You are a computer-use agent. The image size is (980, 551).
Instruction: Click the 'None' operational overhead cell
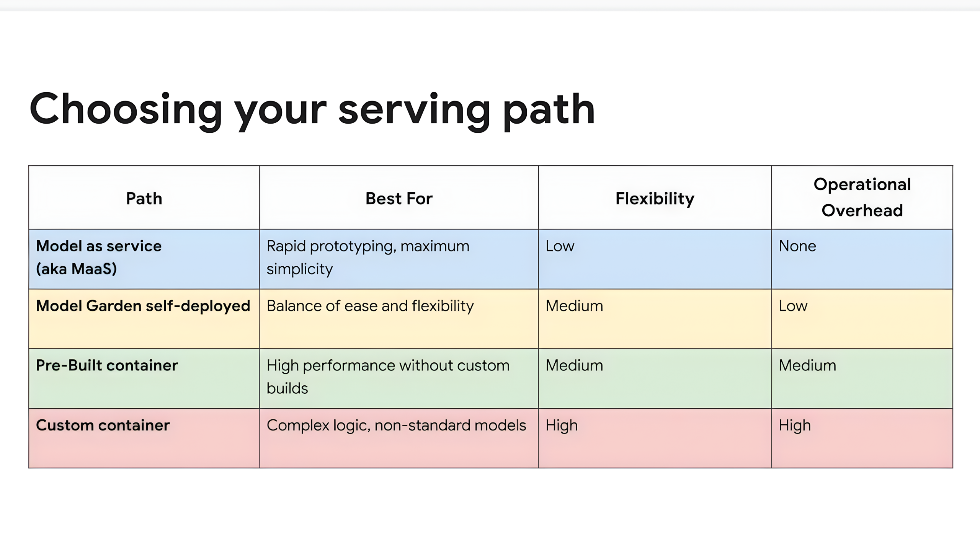797,246
